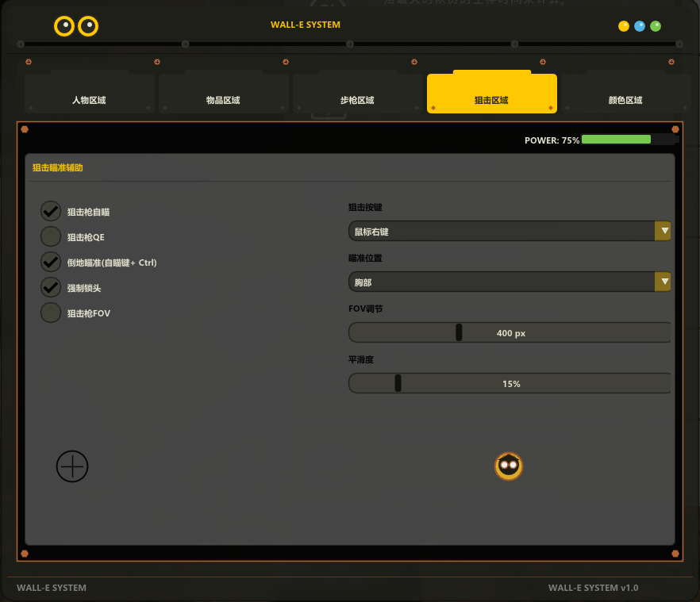
Task: Open the 颜色区域 tab
Action: click(x=625, y=100)
